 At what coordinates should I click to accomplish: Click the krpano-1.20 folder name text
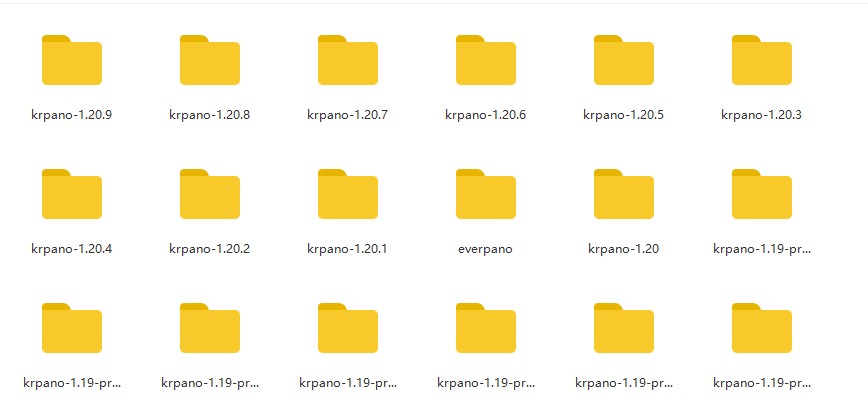click(x=623, y=249)
